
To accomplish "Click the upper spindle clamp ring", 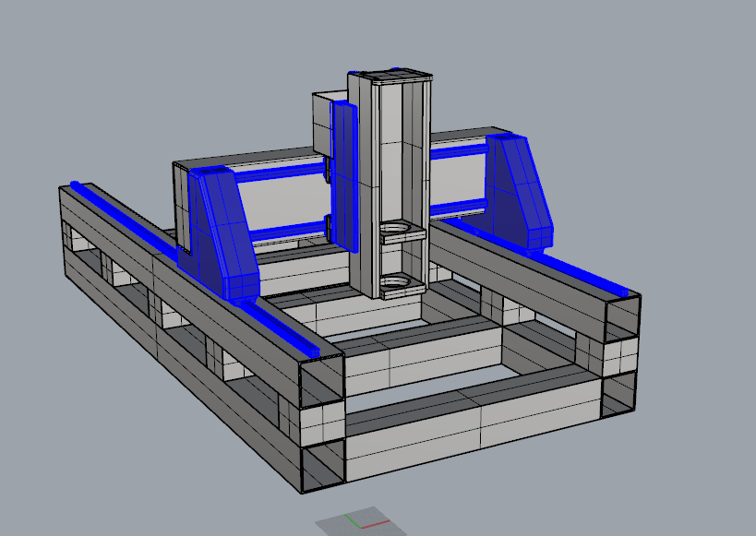I will [x=397, y=228].
